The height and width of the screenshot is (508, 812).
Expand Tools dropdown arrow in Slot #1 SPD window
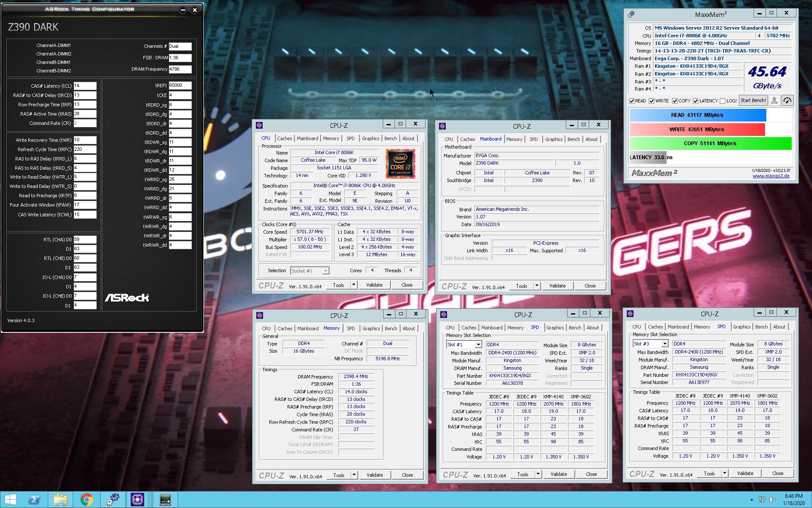(538, 474)
